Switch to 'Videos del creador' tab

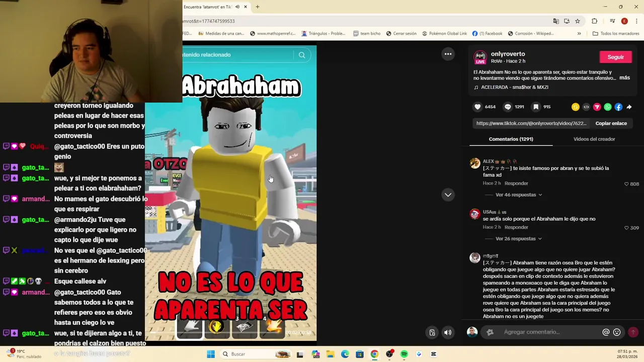594,139
